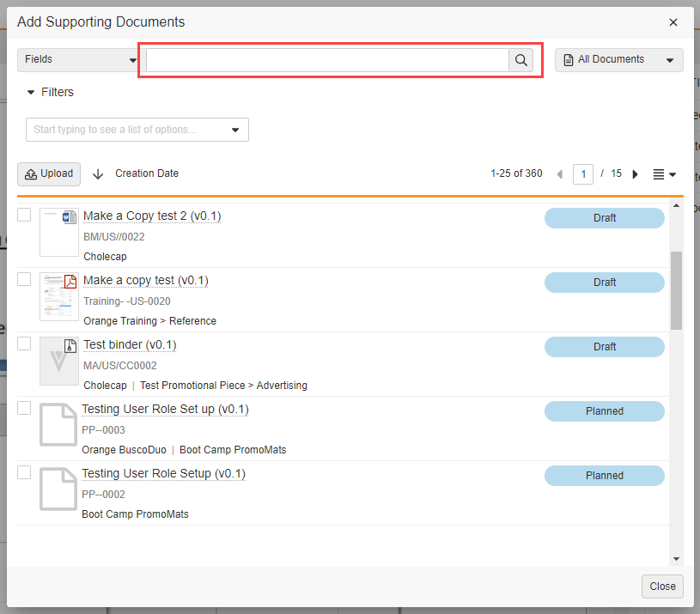The width and height of the screenshot is (700, 614).
Task: Click in the document search field
Action: pos(326,60)
